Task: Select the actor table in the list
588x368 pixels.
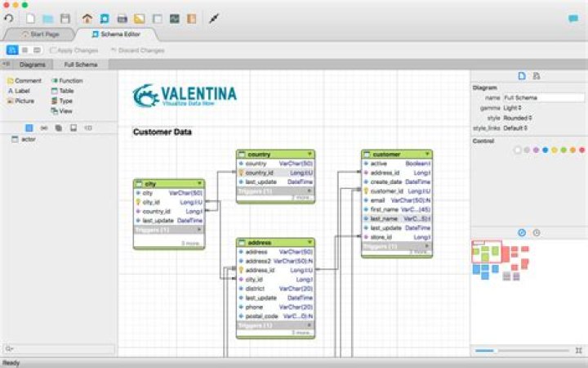Action: (24, 139)
